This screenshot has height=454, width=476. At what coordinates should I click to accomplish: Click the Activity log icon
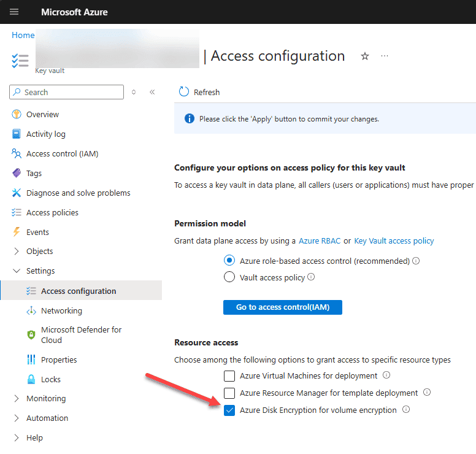pyautogui.click(x=17, y=134)
